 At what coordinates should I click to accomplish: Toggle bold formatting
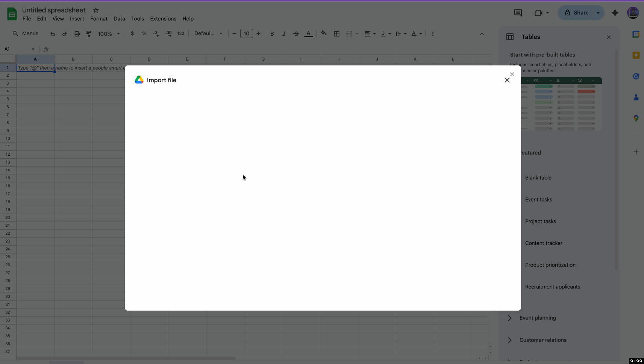tap(271, 33)
